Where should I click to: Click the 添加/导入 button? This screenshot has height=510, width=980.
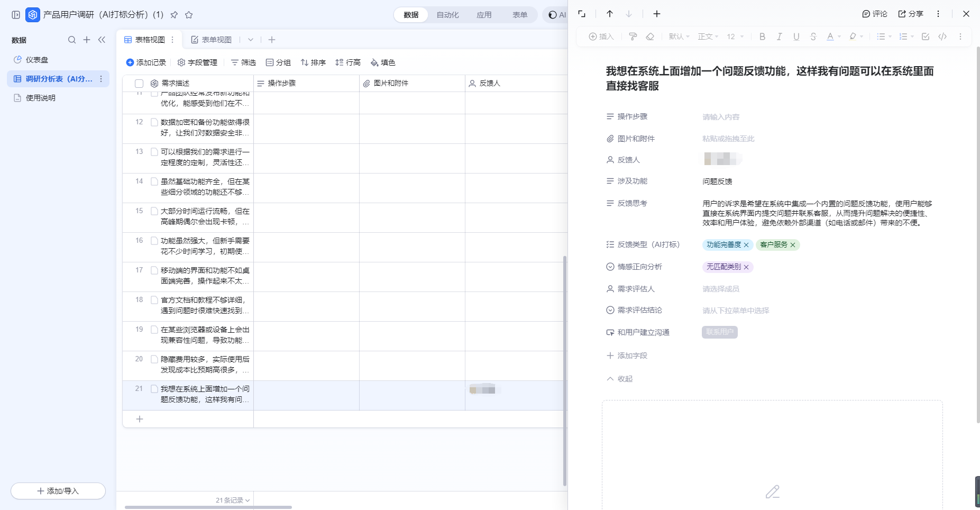pos(58,491)
